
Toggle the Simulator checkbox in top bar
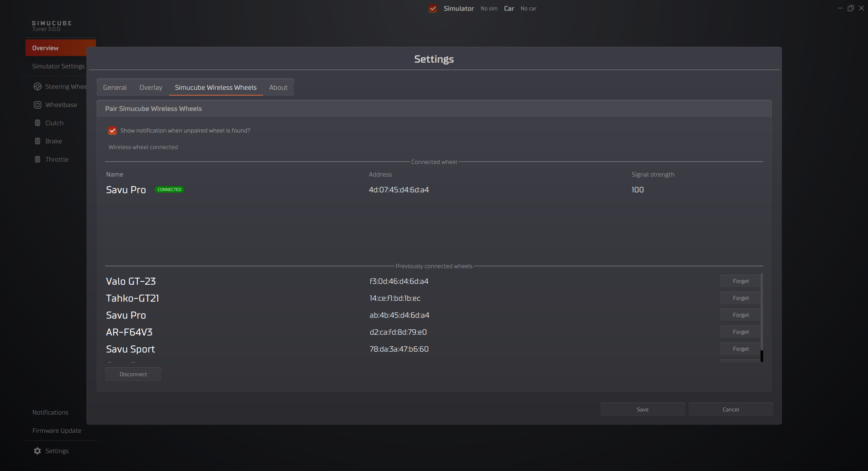[433, 8]
